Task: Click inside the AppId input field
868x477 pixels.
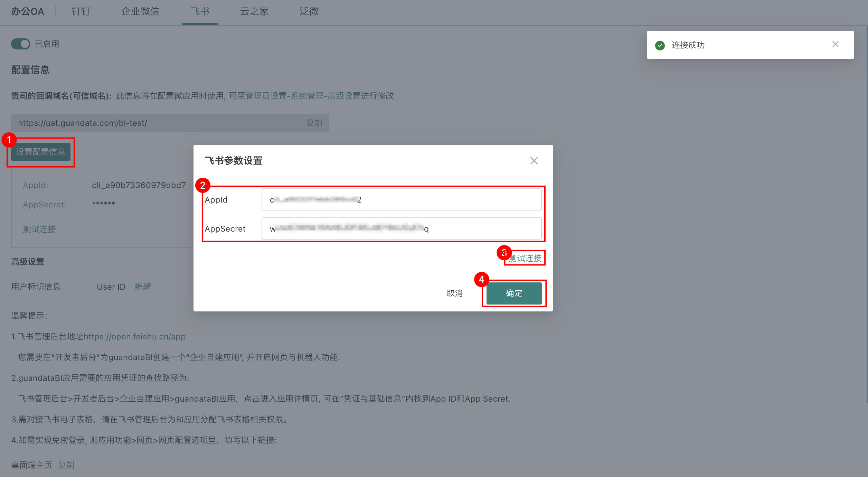Action: tap(401, 199)
